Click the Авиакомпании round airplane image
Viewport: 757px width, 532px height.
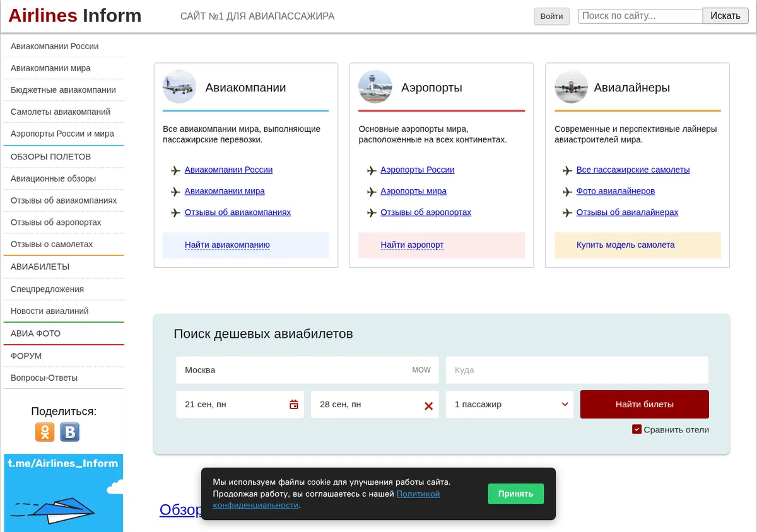[180, 87]
